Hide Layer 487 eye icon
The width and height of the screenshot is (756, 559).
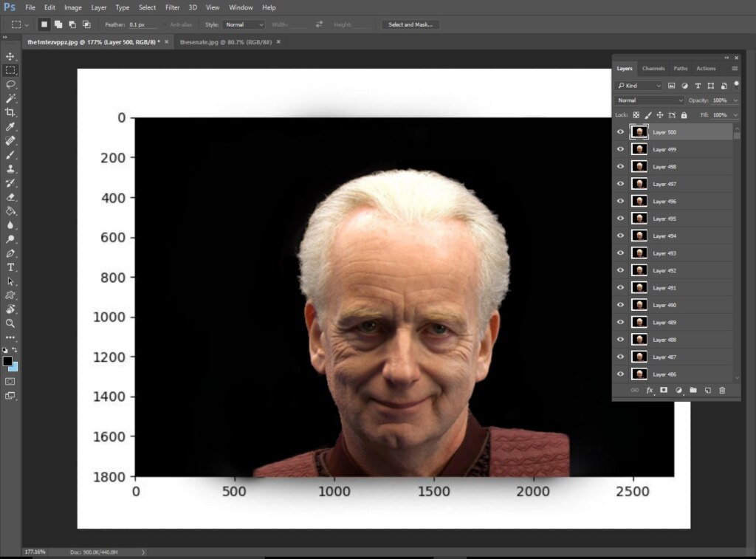[620, 357]
